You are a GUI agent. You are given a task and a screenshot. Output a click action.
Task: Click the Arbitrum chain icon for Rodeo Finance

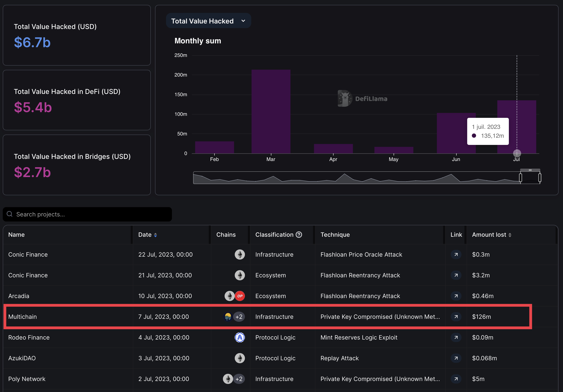pyautogui.click(x=240, y=338)
